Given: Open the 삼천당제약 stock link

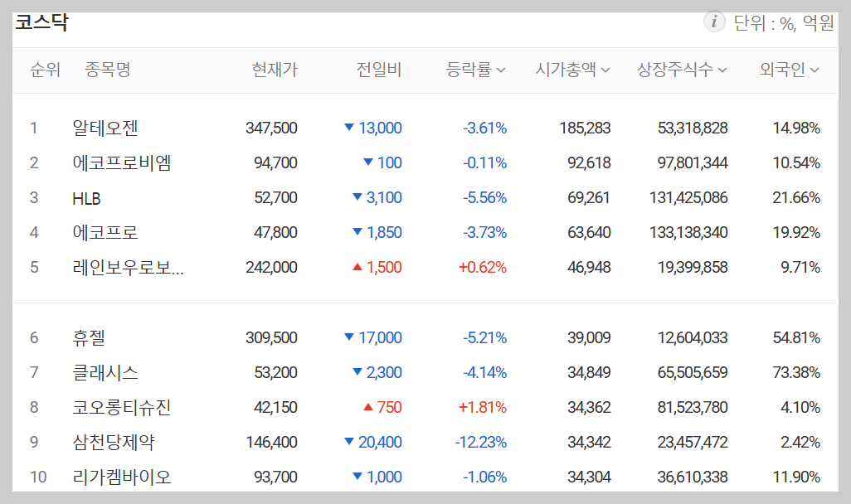Looking at the screenshot, I should pyautogui.click(x=114, y=442).
